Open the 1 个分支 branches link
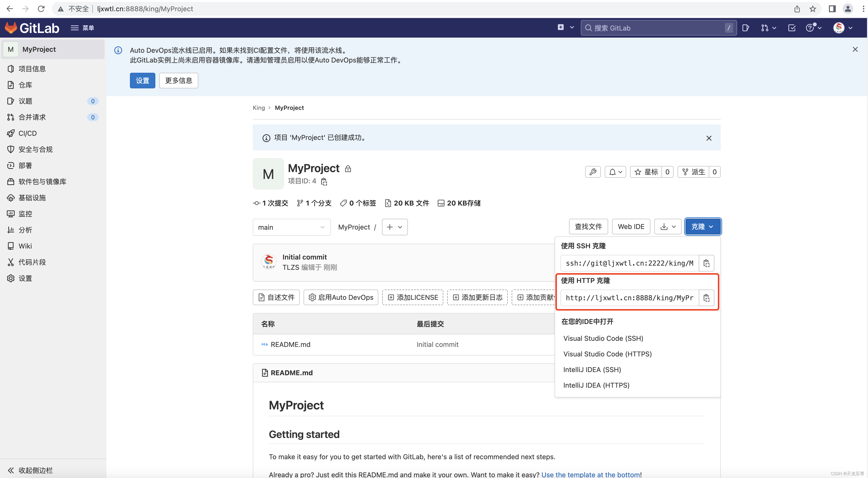This screenshot has height=478, width=868. click(314, 203)
